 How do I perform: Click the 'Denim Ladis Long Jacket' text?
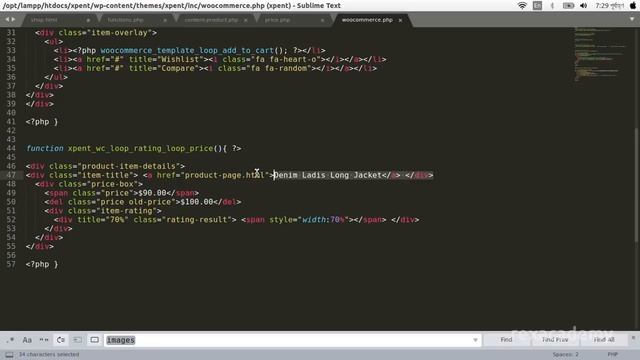click(x=327, y=175)
